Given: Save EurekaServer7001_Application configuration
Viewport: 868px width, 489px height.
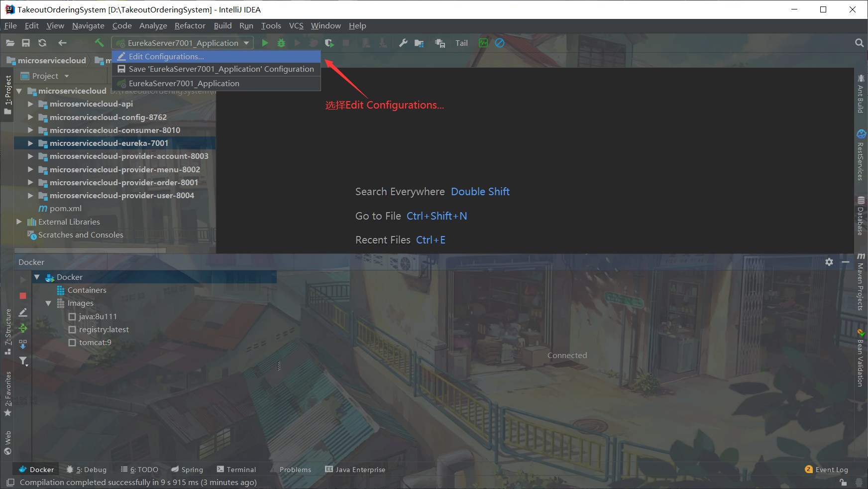Looking at the screenshot, I should point(220,69).
